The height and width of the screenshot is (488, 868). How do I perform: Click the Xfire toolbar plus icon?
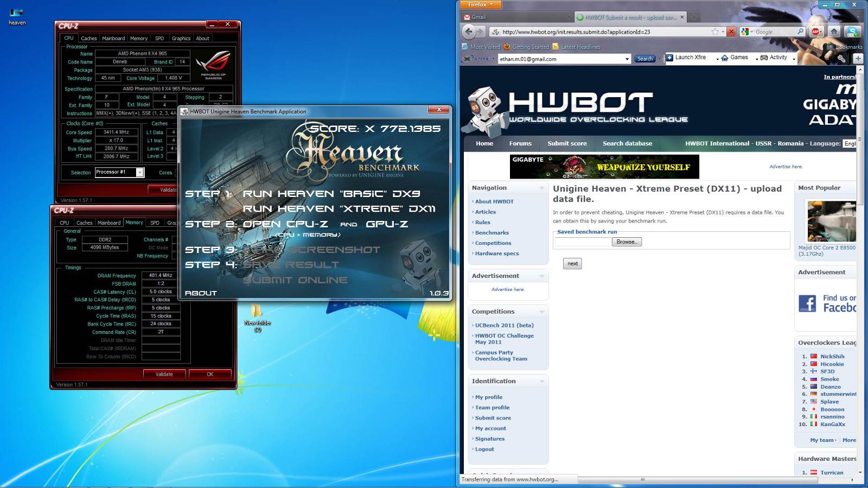(858, 58)
